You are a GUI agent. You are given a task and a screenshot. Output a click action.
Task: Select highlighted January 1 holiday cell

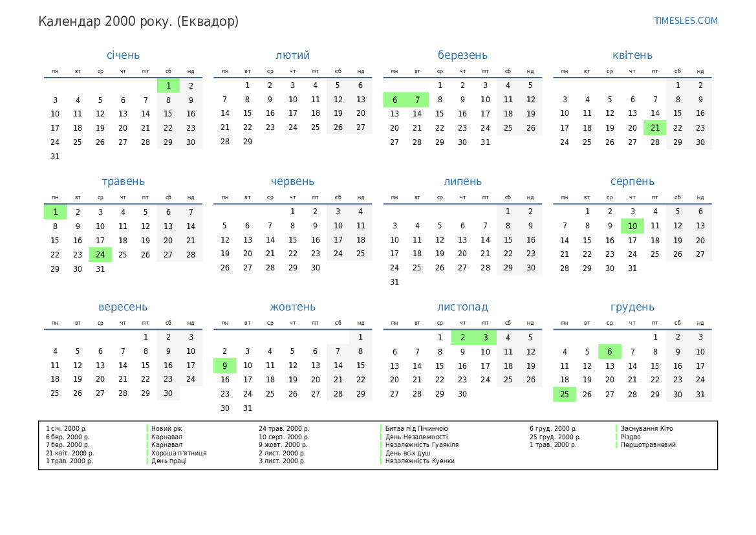(168, 85)
